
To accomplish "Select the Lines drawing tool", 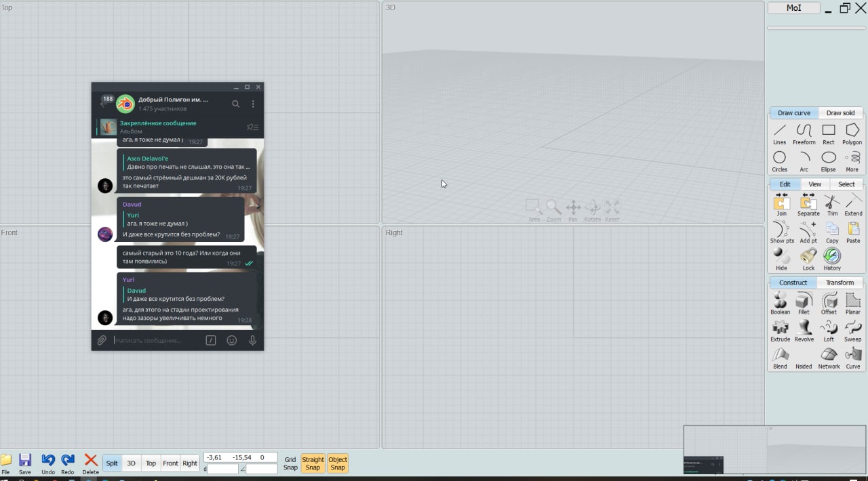I will [780, 134].
